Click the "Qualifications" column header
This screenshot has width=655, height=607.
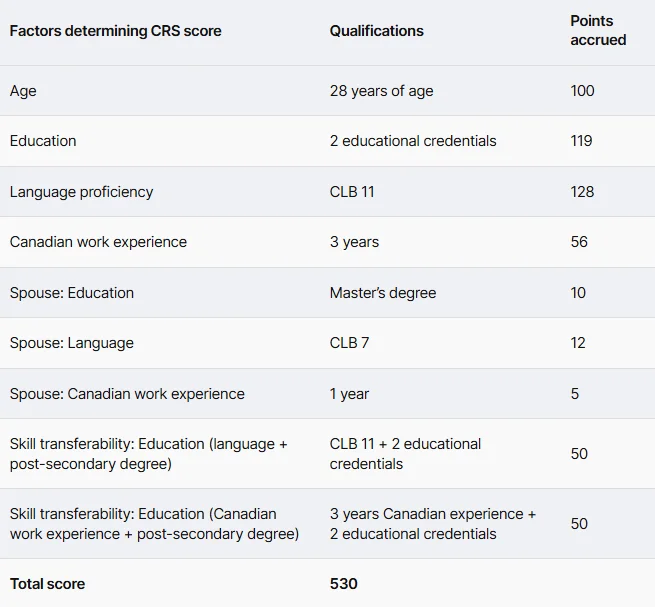point(377,31)
